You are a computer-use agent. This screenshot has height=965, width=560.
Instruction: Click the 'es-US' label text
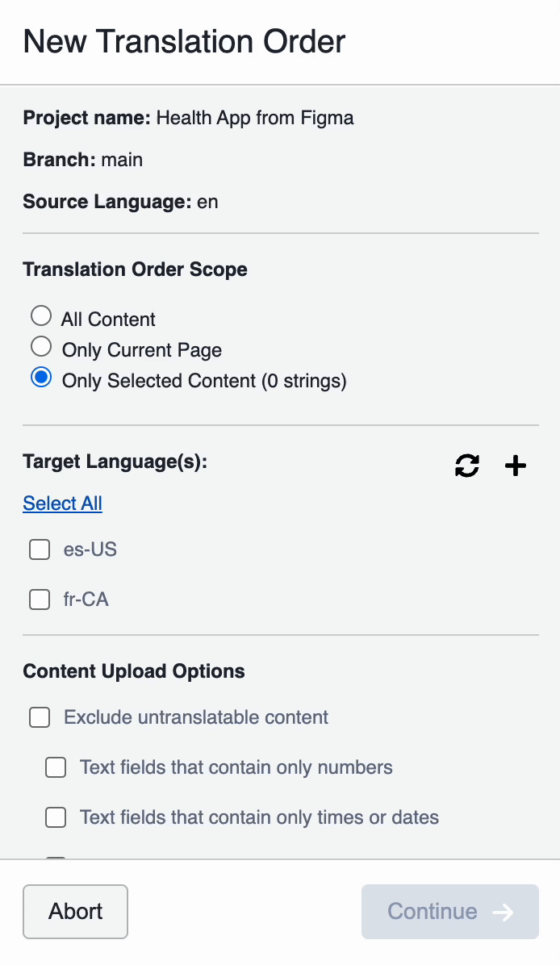point(90,549)
